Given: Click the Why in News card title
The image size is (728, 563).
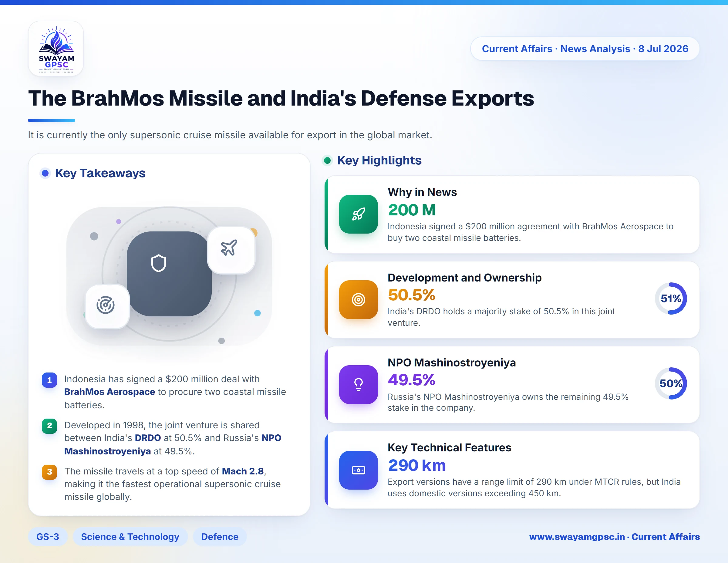Looking at the screenshot, I should pyautogui.click(x=422, y=192).
